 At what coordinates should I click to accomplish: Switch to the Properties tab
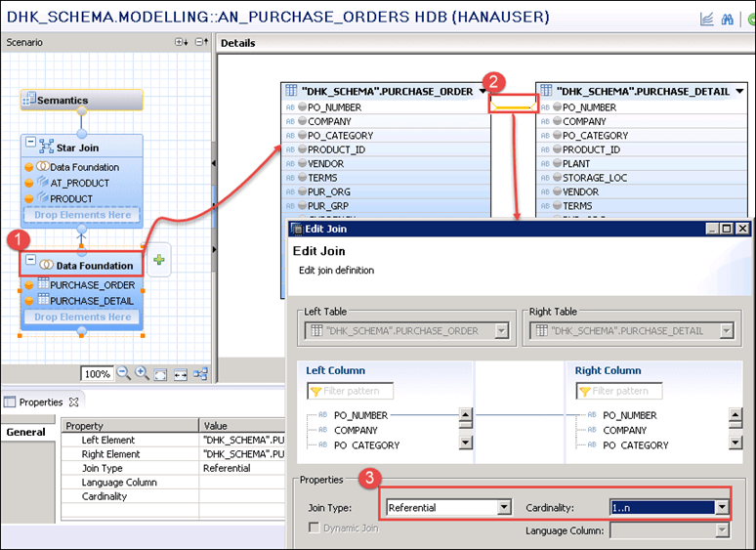39,402
